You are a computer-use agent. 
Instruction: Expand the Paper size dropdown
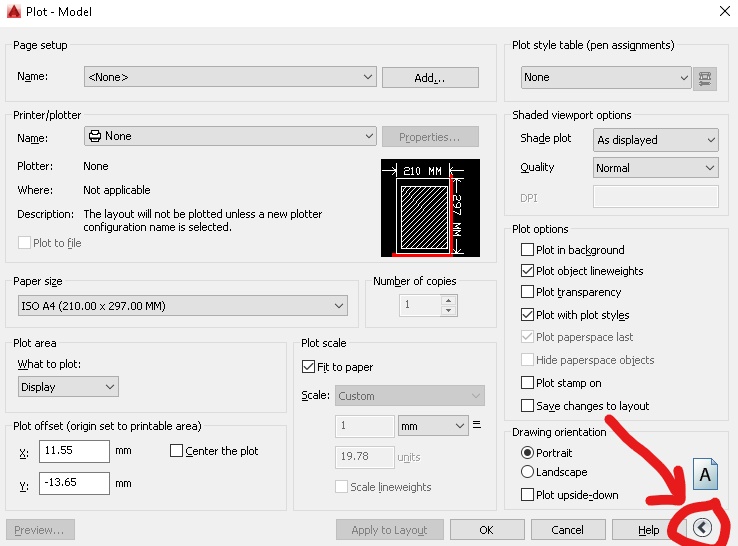tap(182, 306)
